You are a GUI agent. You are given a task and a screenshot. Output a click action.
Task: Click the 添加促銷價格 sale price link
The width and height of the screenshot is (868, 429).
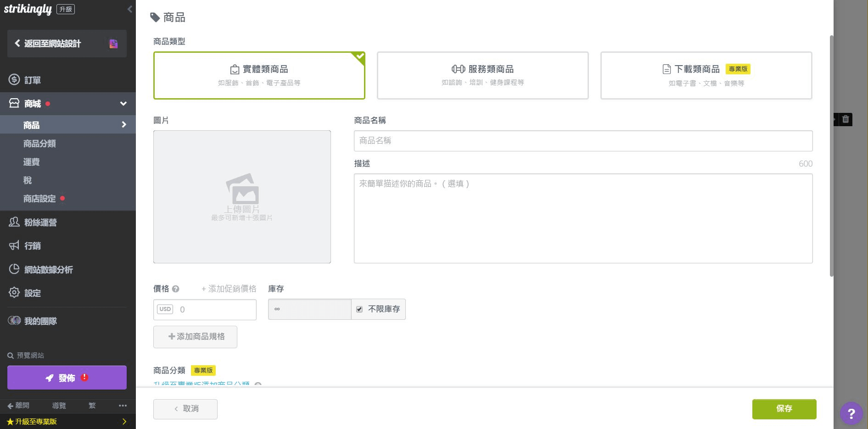[229, 289]
